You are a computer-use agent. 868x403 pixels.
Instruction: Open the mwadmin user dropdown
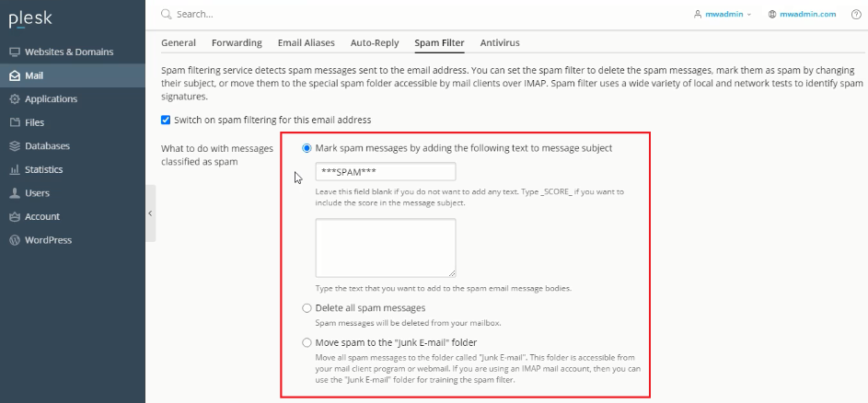723,15
